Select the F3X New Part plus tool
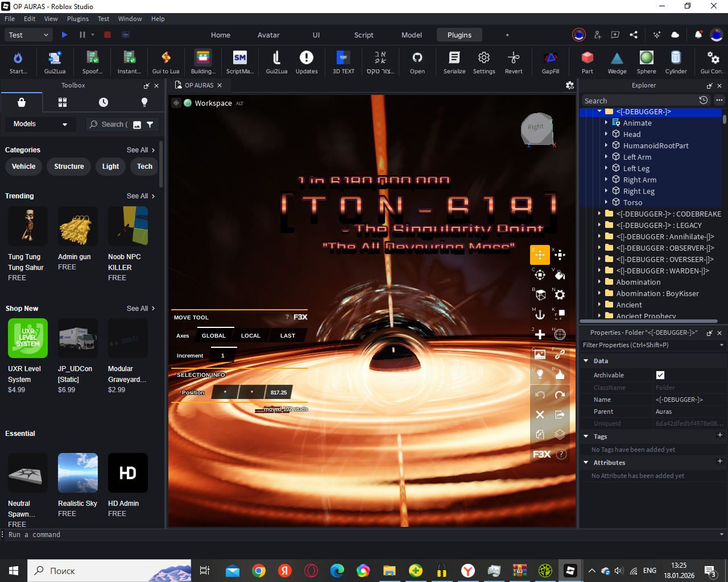The height and width of the screenshot is (582, 728). point(540,334)
